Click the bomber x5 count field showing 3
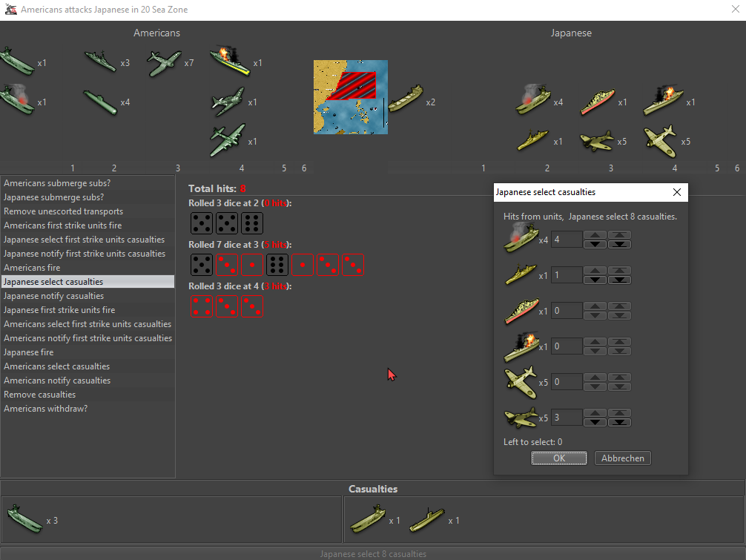The height and width of the screenshot is (560, 746). pyautogui.click(x=567, y=418)
